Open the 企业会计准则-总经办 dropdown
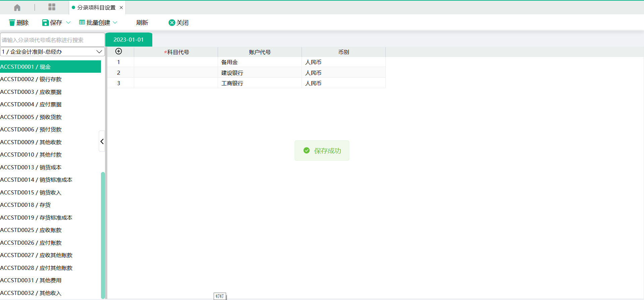Viewport: 644px width, 300px height. tap(52, 52)
